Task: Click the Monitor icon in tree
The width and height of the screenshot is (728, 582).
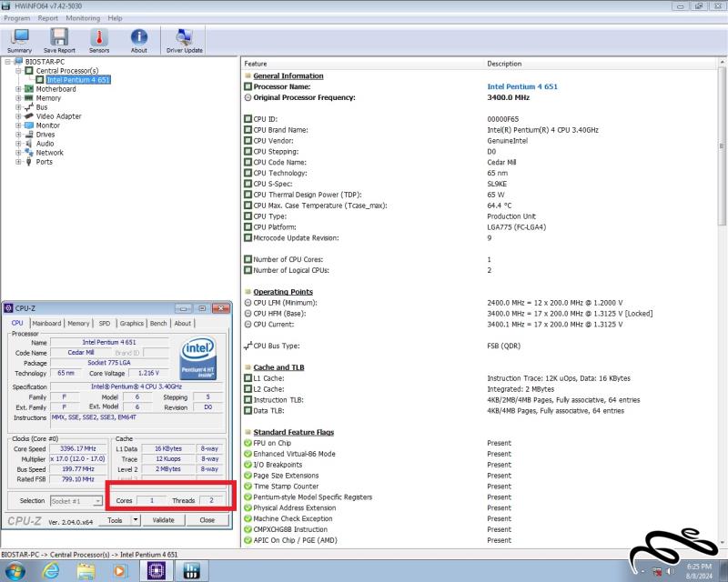Action: tap(29, 125)
